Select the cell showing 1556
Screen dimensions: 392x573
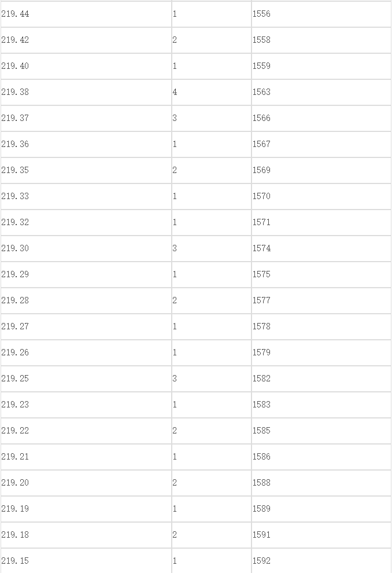321,14
